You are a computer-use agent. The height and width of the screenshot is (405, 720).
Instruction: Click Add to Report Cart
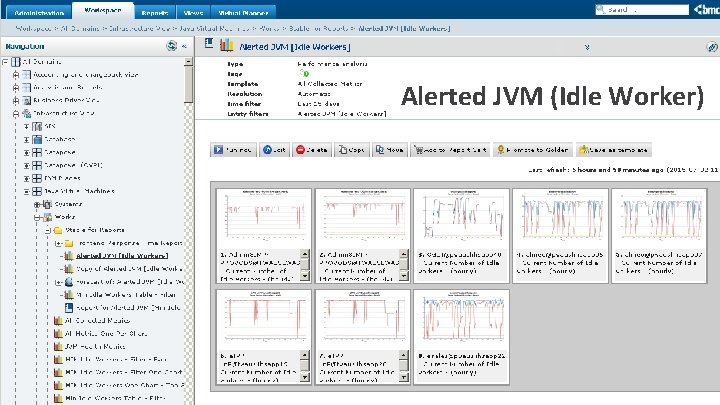click(450, 150)
